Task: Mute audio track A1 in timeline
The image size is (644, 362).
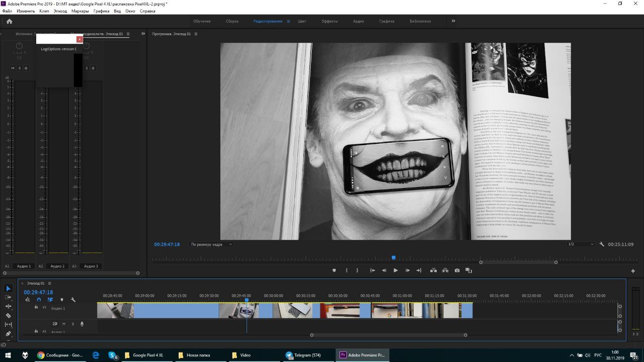Action: click(x=64, y=324)
